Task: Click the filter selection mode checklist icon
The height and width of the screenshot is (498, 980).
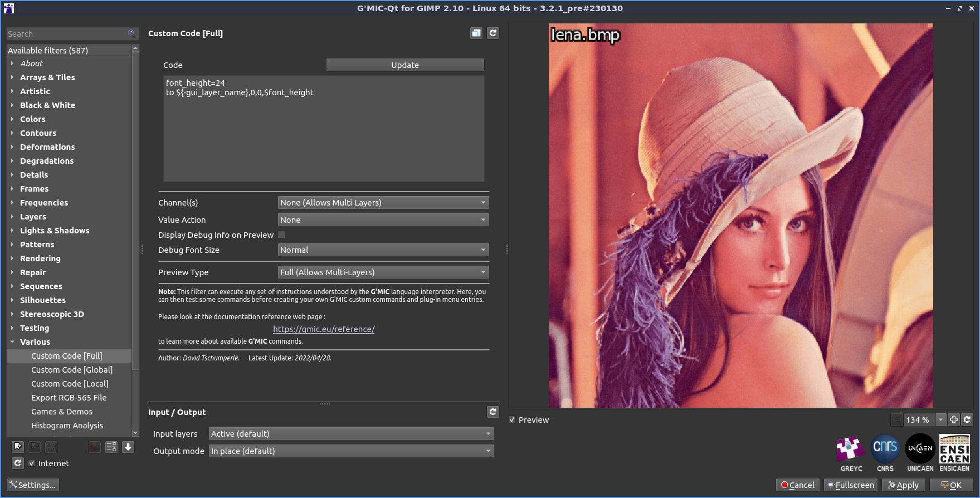Action: [x=111, y=447]
